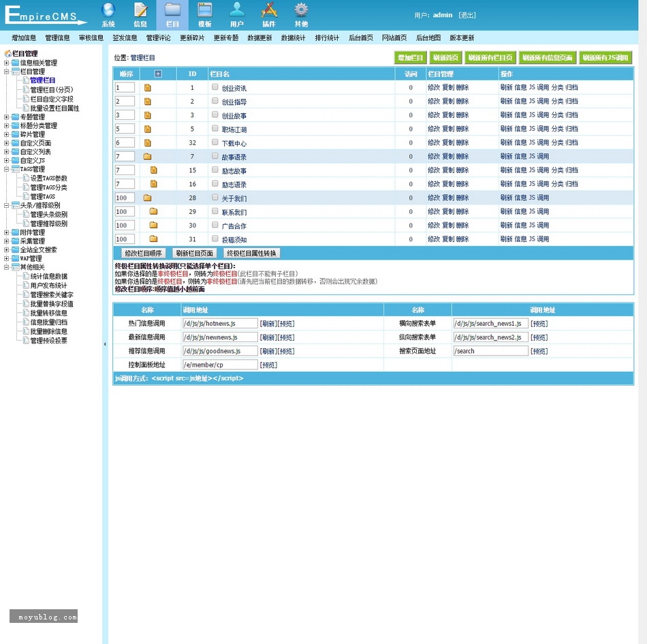
Task: Open the 系统 globe icon in the top navigation
Action: 108,10
